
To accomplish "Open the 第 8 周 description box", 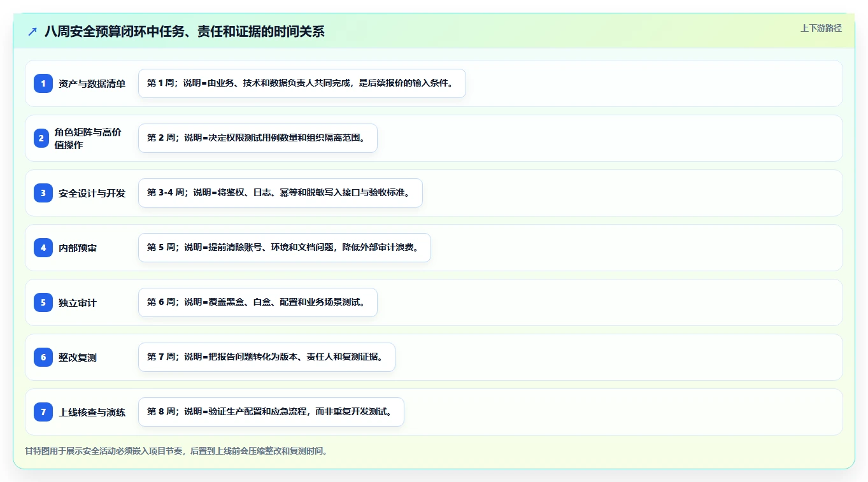I will tap(271, 412).
